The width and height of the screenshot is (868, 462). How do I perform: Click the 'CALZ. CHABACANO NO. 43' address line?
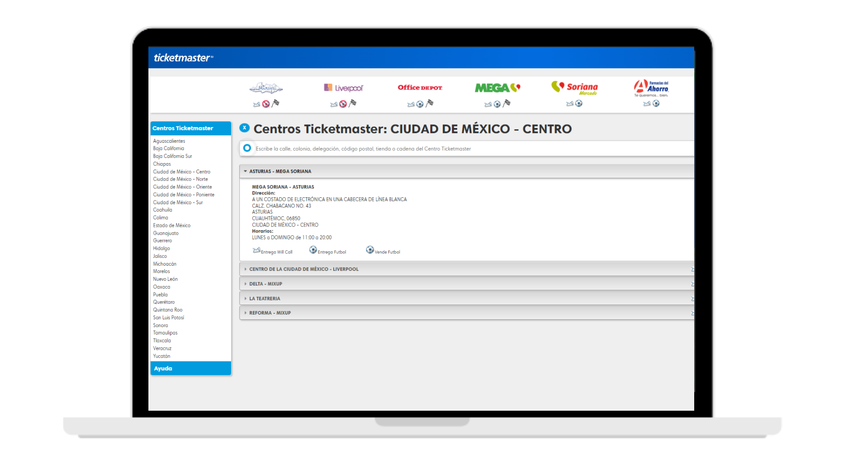(x=281, y=206)
